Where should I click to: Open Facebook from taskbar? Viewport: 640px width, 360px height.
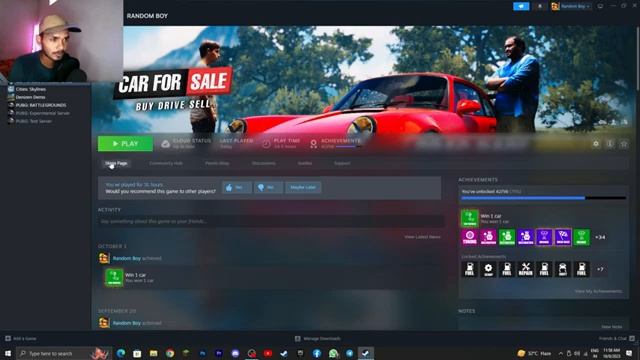coord(317,353)
